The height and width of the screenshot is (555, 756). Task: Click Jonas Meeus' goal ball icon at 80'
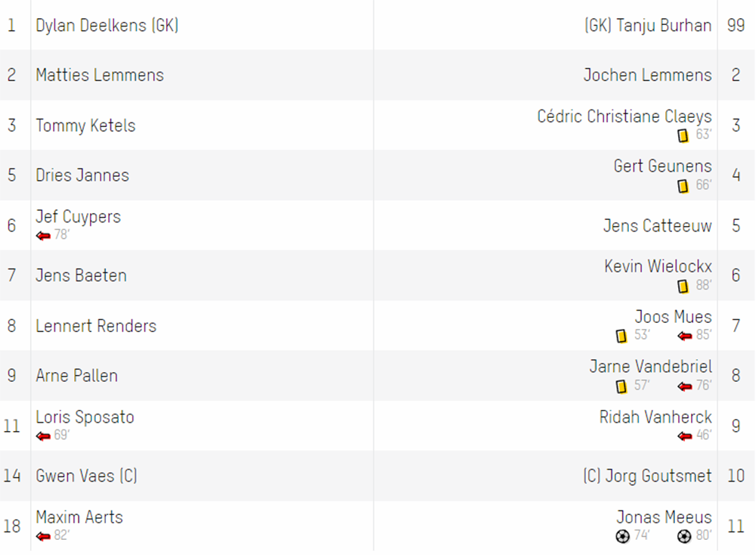coord(683,535)
